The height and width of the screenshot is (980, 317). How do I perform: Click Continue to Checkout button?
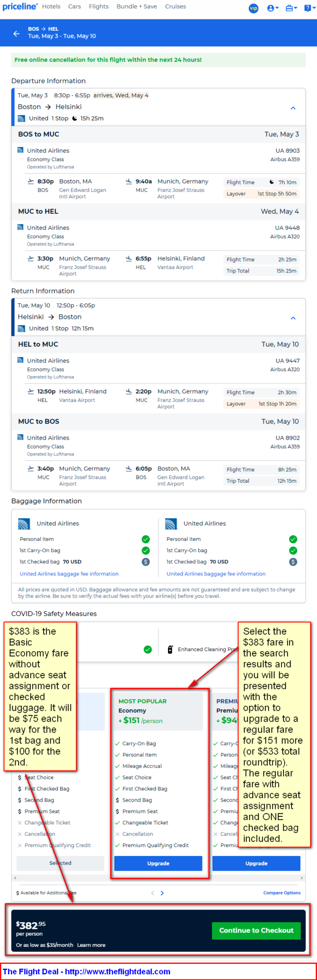256,930
